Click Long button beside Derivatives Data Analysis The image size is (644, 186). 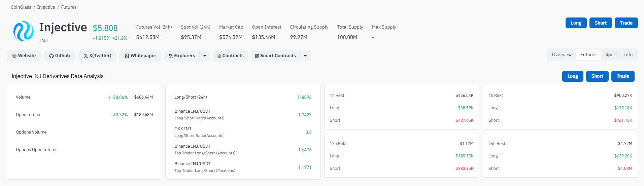pyautogui.click(x=573, y=76)
